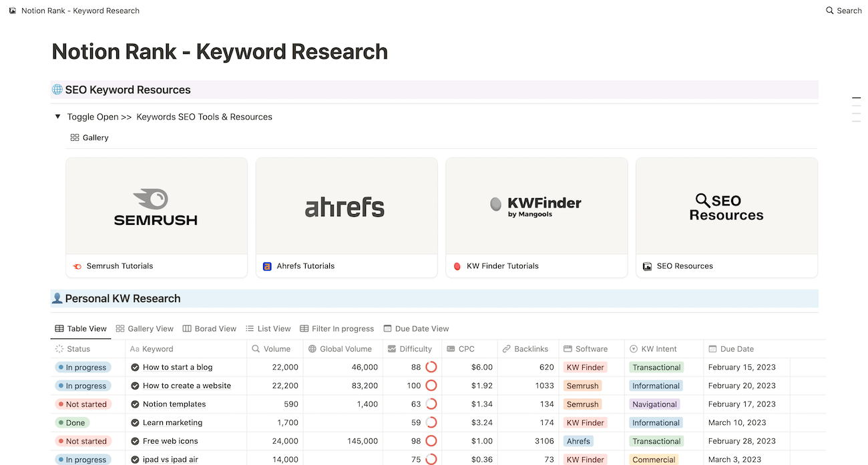The image size is (868, 465).
Task: Switch to the Table View tab
Action: (81, 329)
